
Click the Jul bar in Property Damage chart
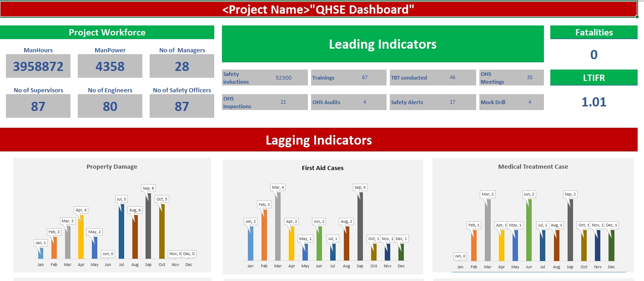(121, 231)
